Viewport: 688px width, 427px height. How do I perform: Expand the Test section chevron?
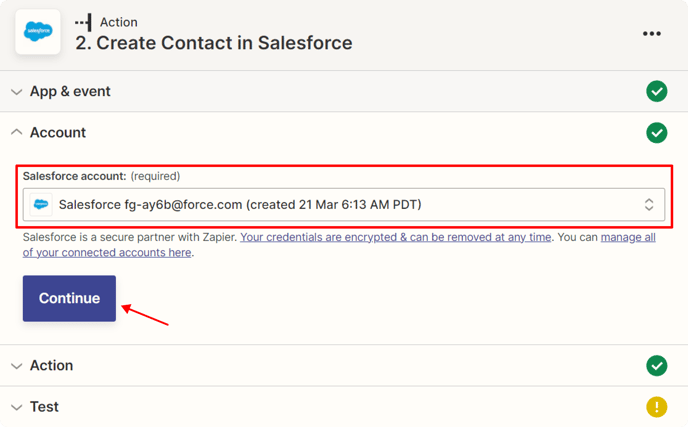tap(17, 407)
